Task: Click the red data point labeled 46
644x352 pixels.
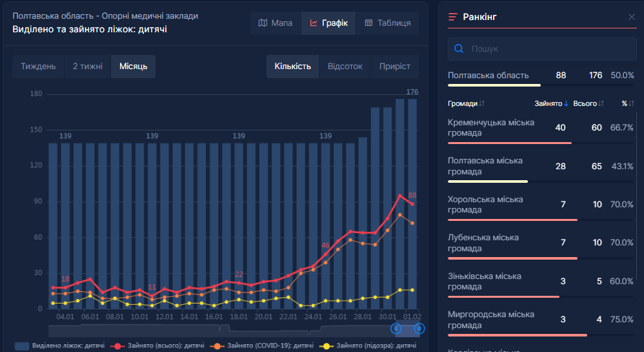Action: coord(325,254)
